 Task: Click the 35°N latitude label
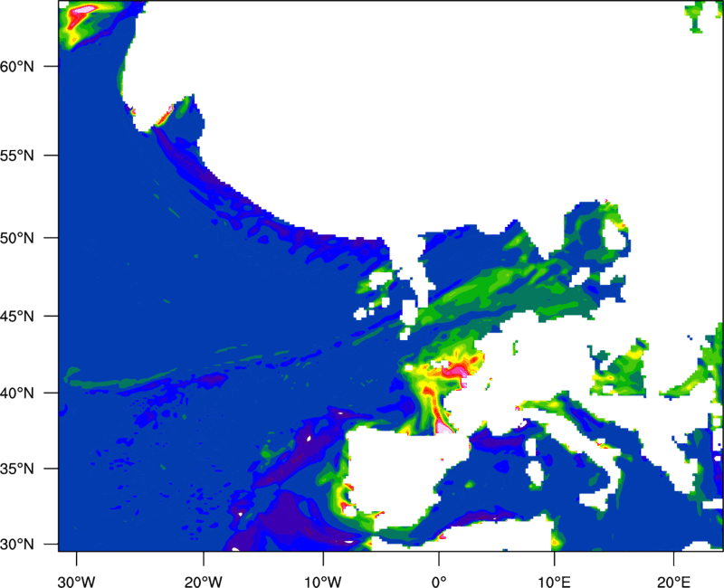(16, 469)
